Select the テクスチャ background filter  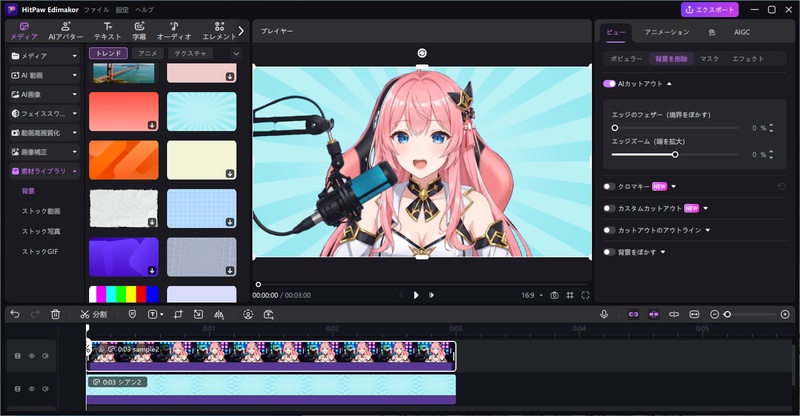[x=190, y=53]
